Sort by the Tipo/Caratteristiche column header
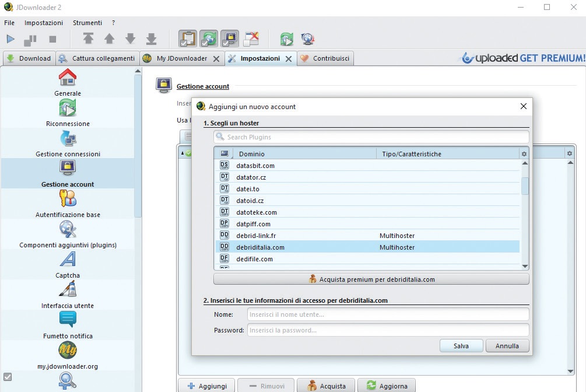586x392 pixels. click(448, 154)
